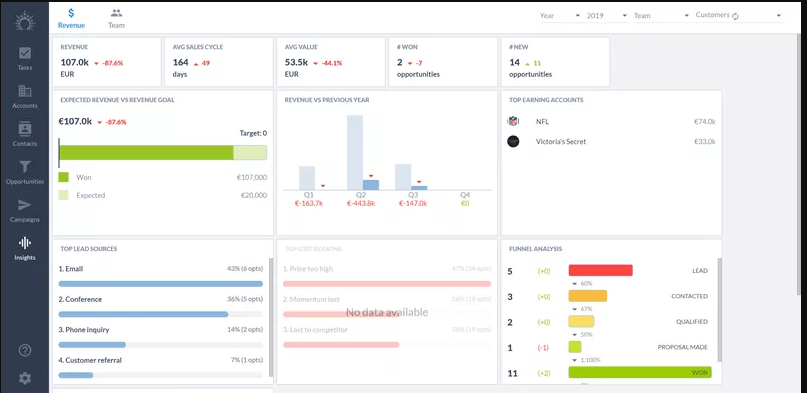Click the NFL account logo
807x393 pixels.
(x=513, y=121)
